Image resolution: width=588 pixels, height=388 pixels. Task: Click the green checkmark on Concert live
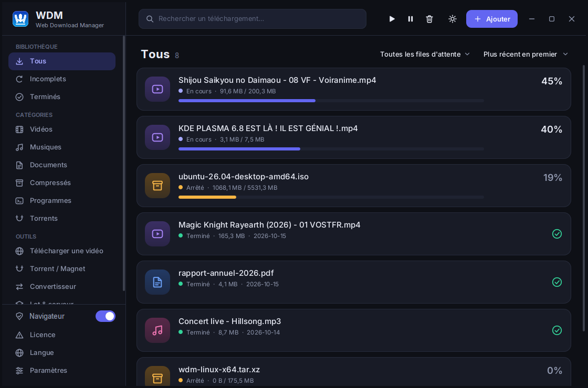557,330
